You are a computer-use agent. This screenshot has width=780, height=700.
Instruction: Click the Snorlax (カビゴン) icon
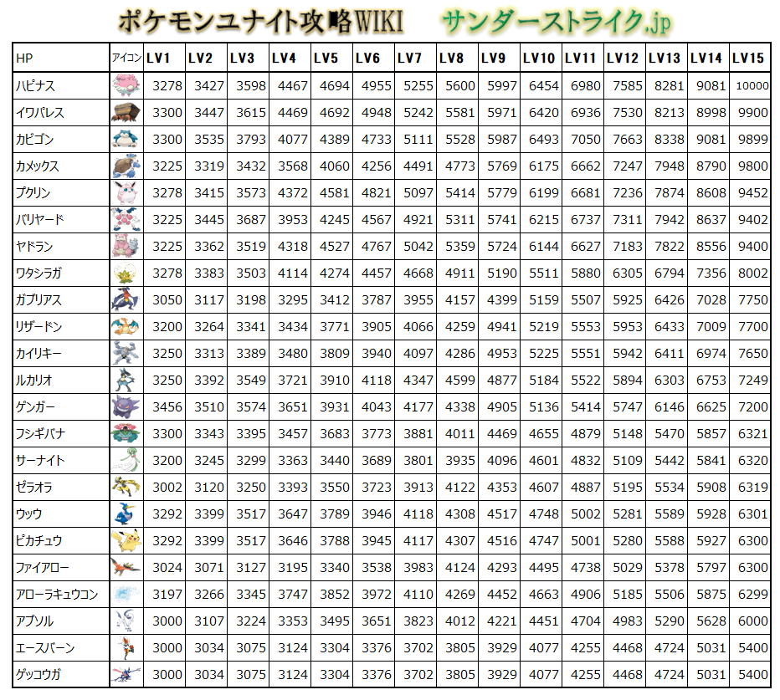126,140
